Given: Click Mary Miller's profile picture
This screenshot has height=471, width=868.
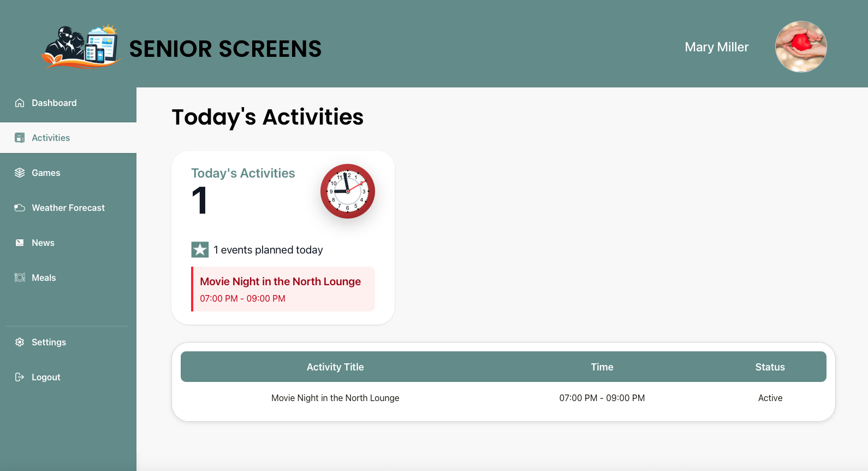Looking at the screenshot, I should (x=801, y=46).
